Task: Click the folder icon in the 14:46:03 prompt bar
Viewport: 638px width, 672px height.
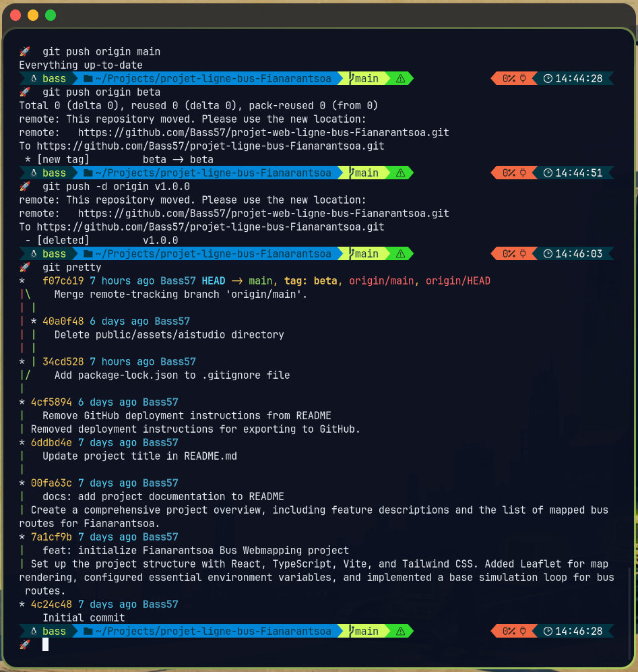Action: (x=88, y=253)
